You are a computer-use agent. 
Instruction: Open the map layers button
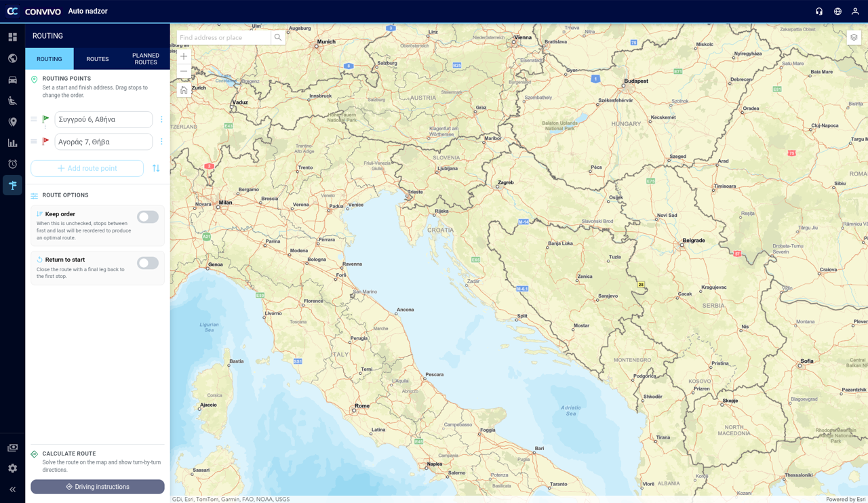854,37
